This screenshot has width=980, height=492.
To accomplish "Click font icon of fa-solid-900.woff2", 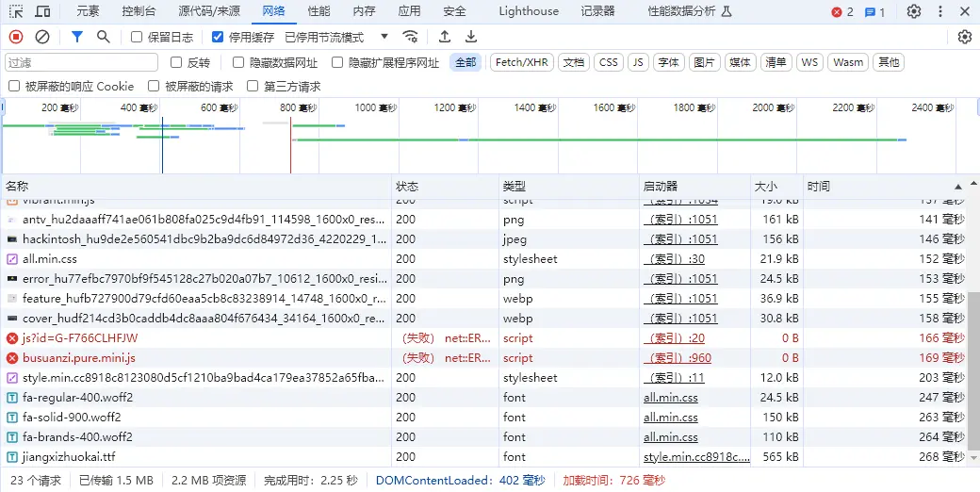I will coord(12,418).
